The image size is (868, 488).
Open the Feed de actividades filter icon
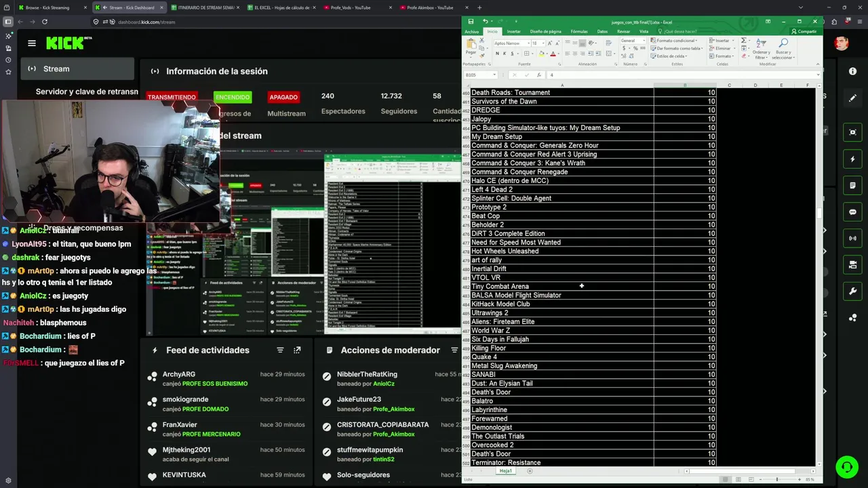[280, 350]
